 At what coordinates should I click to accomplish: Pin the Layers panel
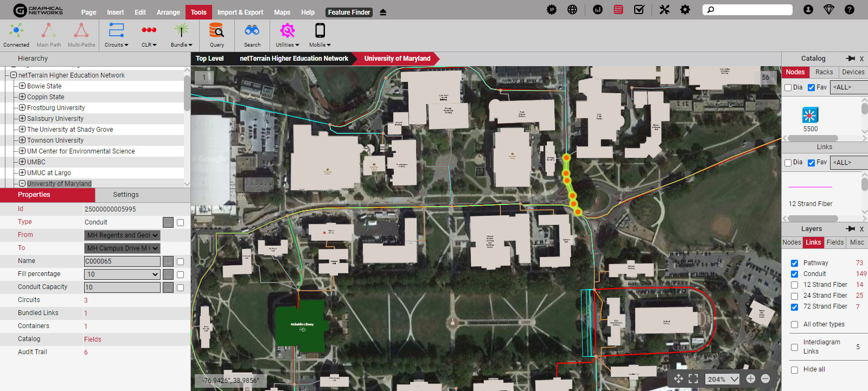click(850, 229)
